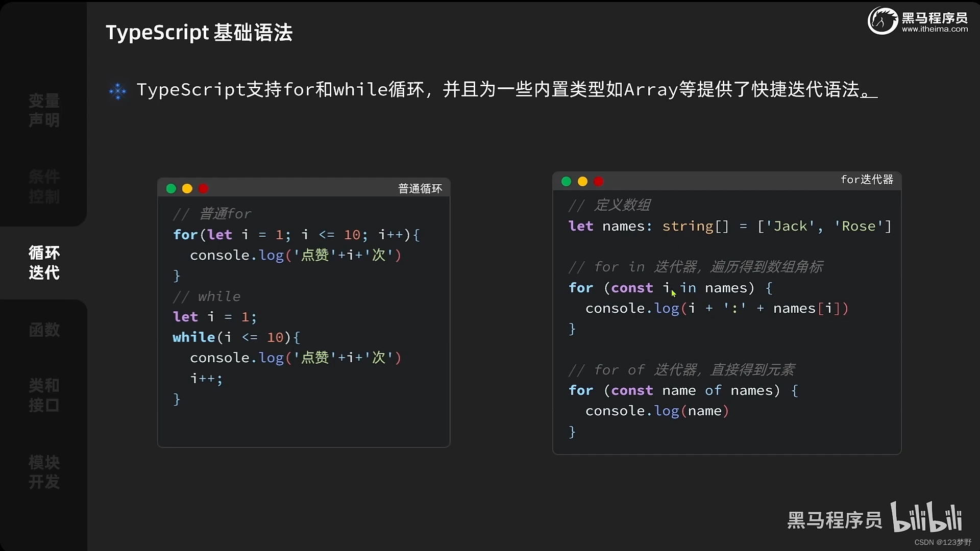
Task: Select the 循环迭代 sidebar tab
Action: (43, 263)
